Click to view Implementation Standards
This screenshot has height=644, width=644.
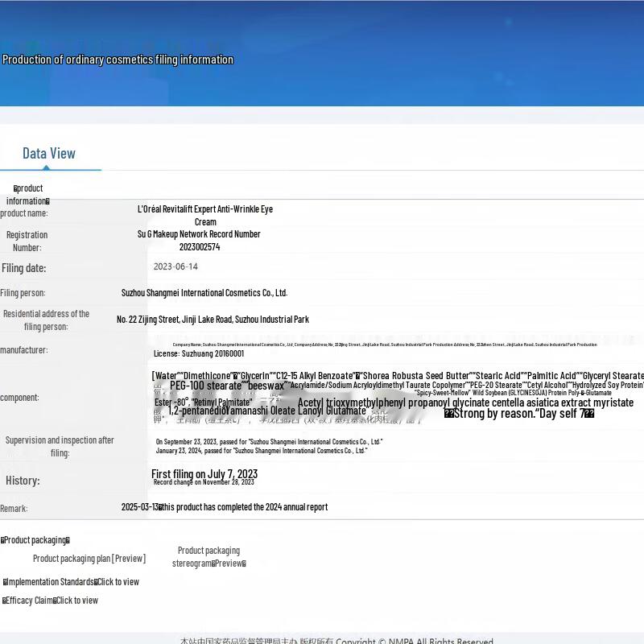coord(118,582)
